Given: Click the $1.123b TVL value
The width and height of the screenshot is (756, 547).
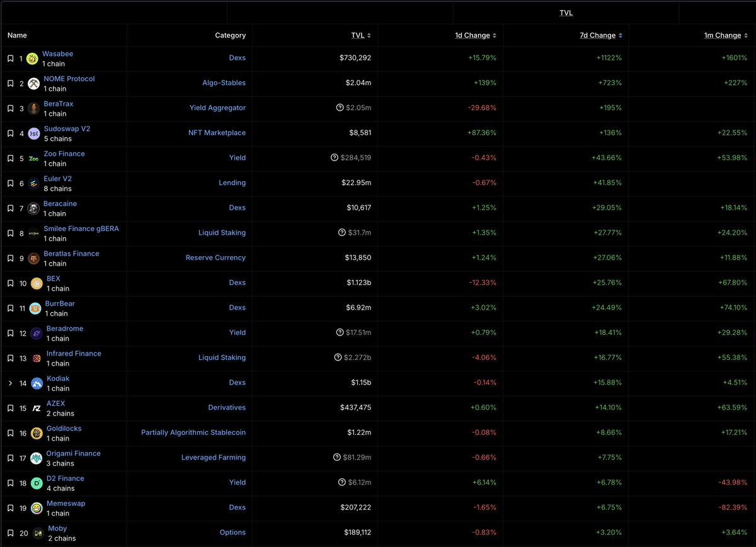Looking at the screenshot, I should (x=358, y=283).
